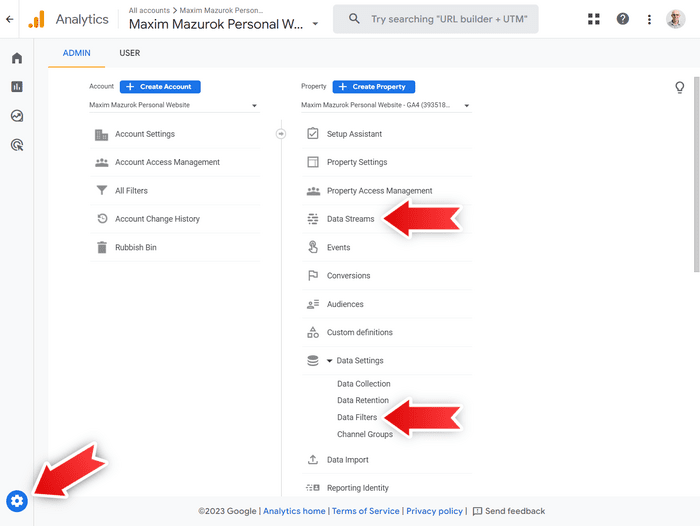Open Audiences label
This screenshot has width=700, height=526.
click(x=345, y=304)
